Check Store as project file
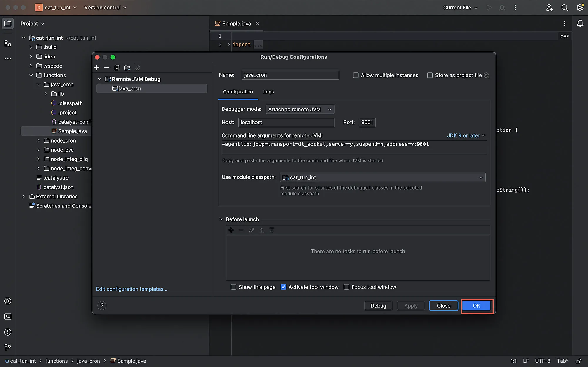 (x=430, y=75)
